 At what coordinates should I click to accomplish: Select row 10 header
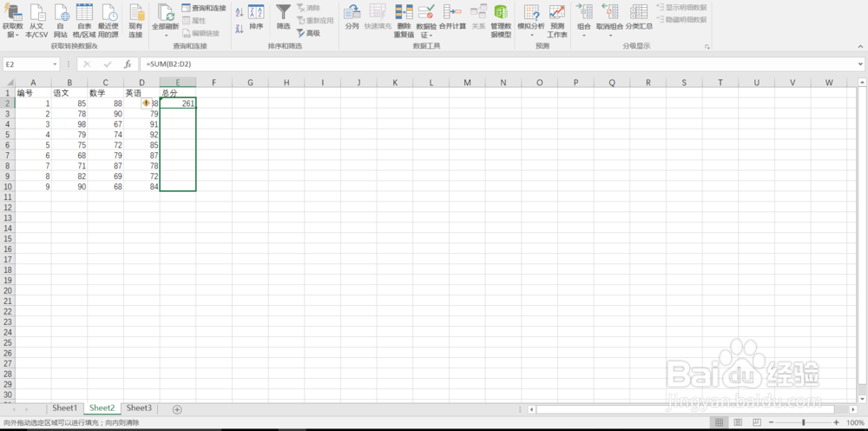[8, 187]
